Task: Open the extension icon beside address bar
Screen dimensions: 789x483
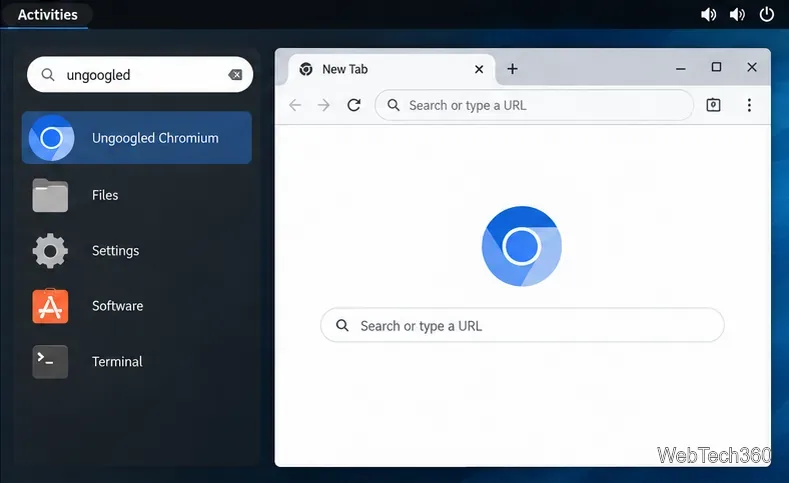Action: click(713, 105)
